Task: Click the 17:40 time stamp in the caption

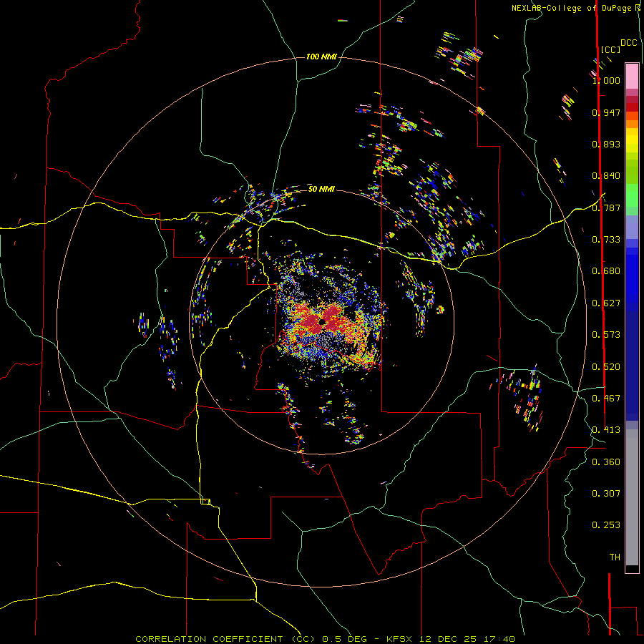Action: click(499, 639)
